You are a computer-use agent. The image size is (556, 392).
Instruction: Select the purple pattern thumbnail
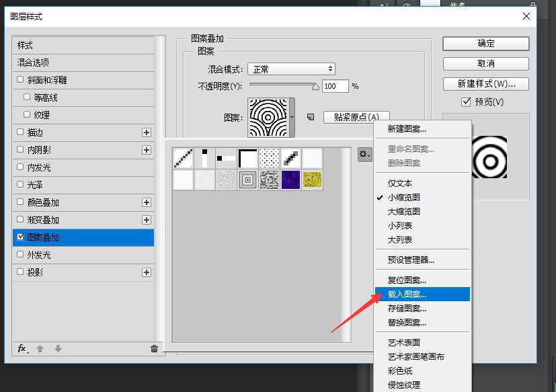click(290, 180)
